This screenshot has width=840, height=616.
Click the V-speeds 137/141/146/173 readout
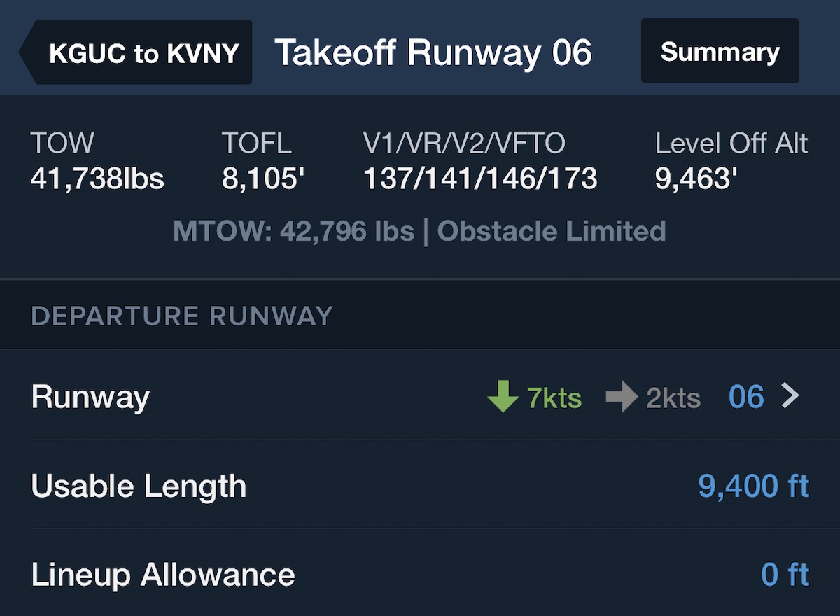point(480,179)
